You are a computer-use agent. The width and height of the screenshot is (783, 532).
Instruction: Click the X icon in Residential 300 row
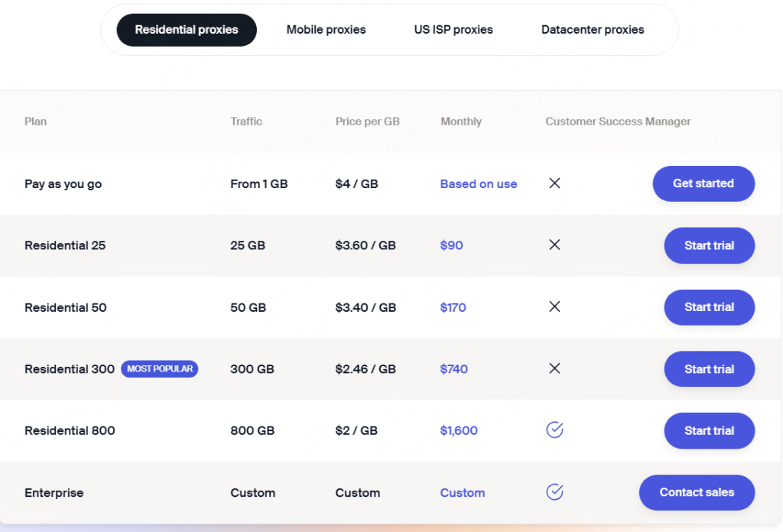point(554,368)
